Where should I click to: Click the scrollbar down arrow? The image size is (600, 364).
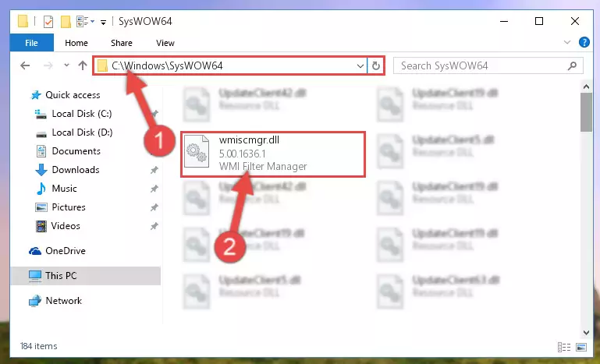[x=586, y=333]
